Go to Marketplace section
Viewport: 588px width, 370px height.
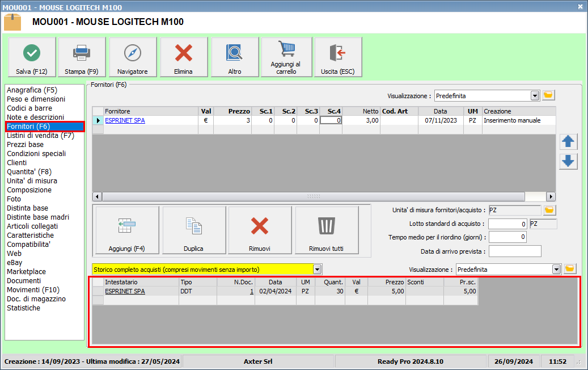click(26, 271)
